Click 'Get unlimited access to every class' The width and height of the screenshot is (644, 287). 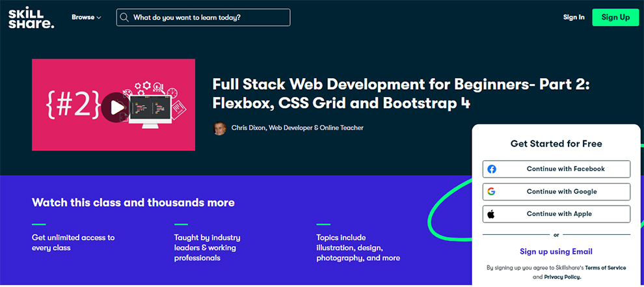73,243
